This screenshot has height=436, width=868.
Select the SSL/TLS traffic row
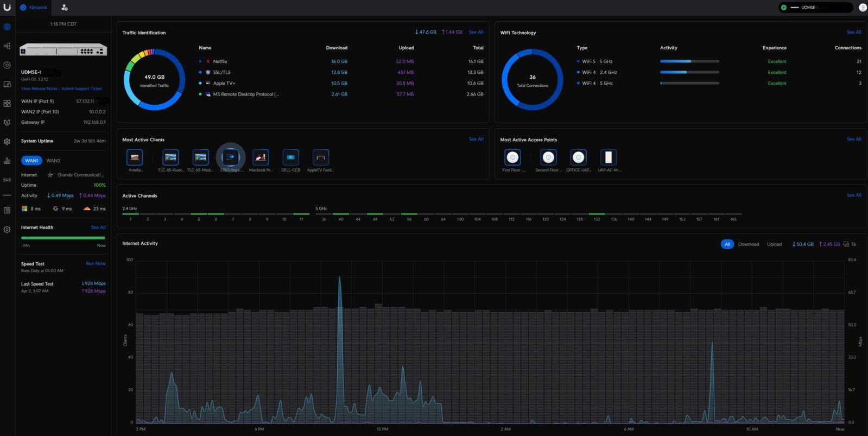tap(341, 72)
